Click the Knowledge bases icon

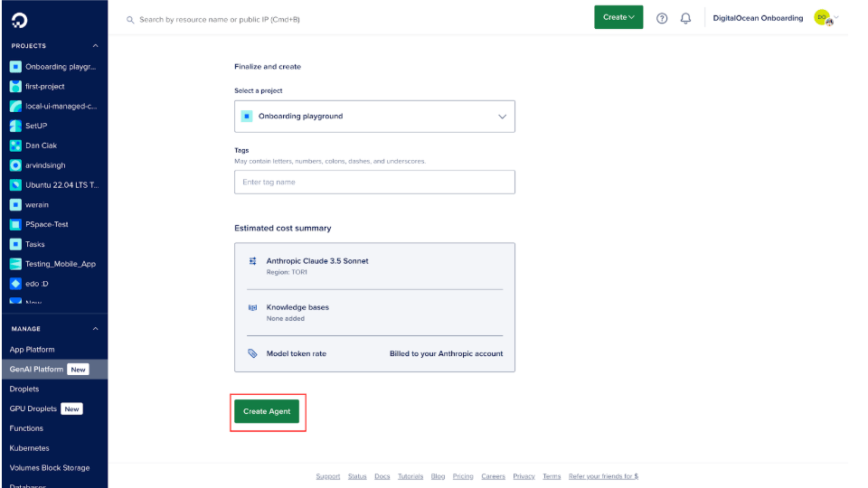tap(252, 307)
